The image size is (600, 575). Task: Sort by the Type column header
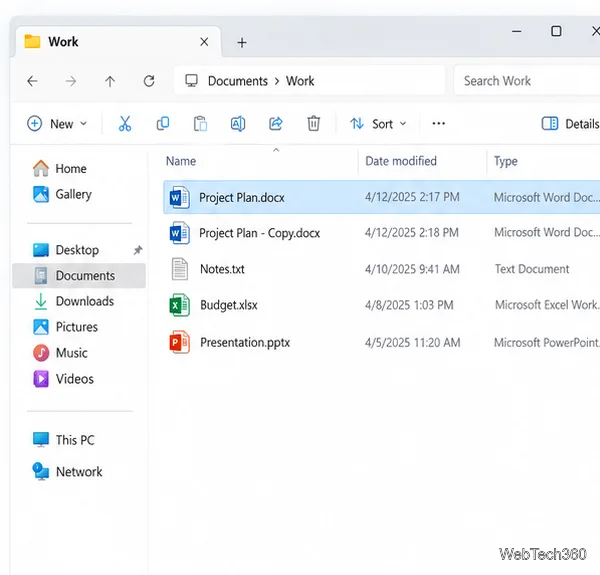pyautogui.click(x=505, y=161)
